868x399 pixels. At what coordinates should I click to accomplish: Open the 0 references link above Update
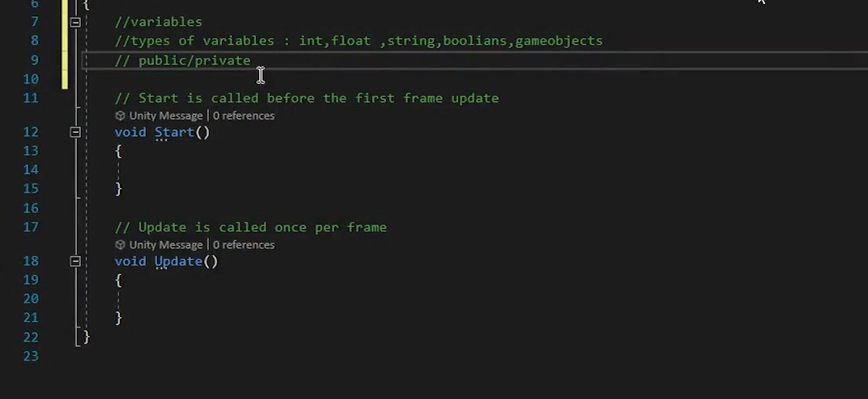pos(243,245)
